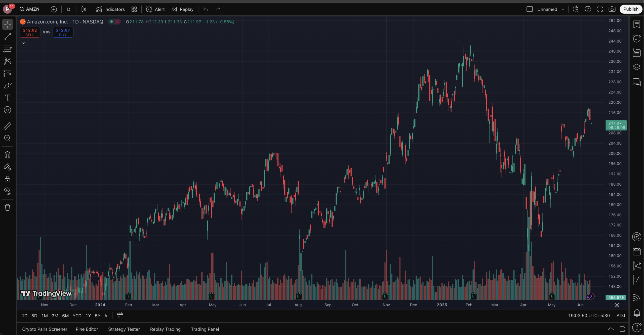Open the Strategy Tester tab
644x335 pixels.
pyautogui.click(x=124, y=329)
